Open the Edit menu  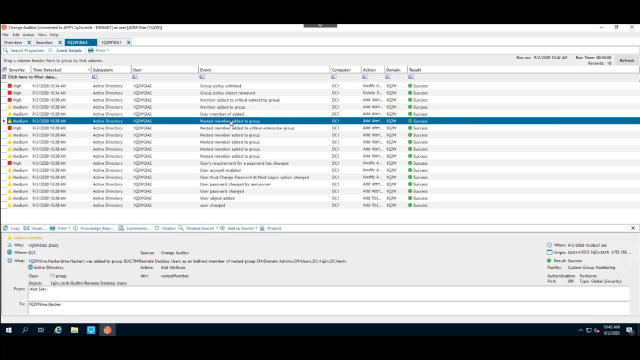(x=16, y=35)
